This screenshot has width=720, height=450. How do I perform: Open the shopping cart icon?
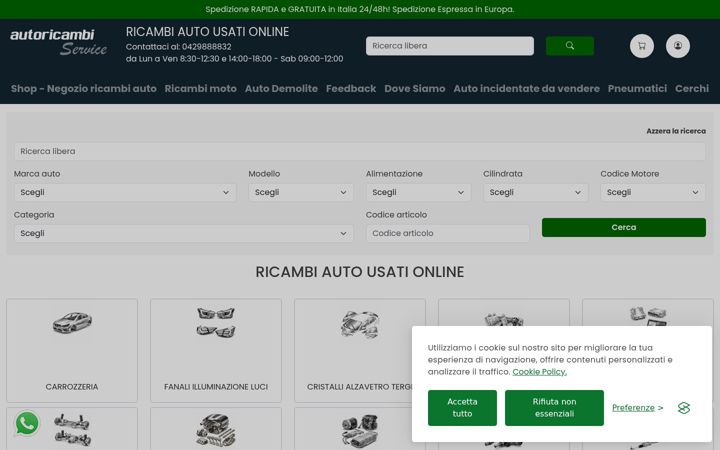point(641,46)
